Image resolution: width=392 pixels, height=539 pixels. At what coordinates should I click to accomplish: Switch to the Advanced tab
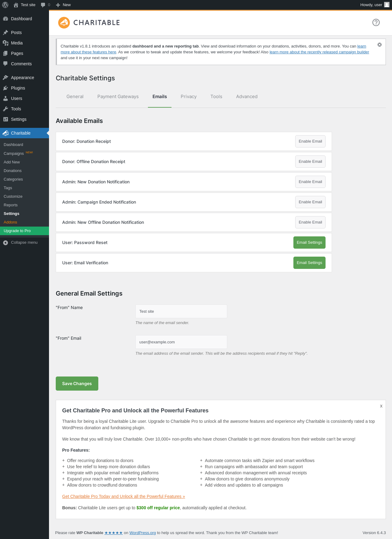(x=247, y=97)
